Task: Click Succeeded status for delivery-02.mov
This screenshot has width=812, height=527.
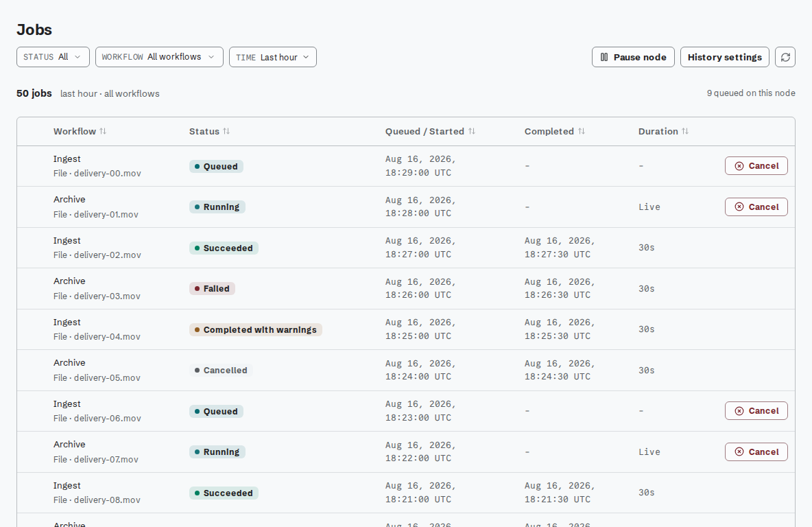Action: tap(224, 248)
